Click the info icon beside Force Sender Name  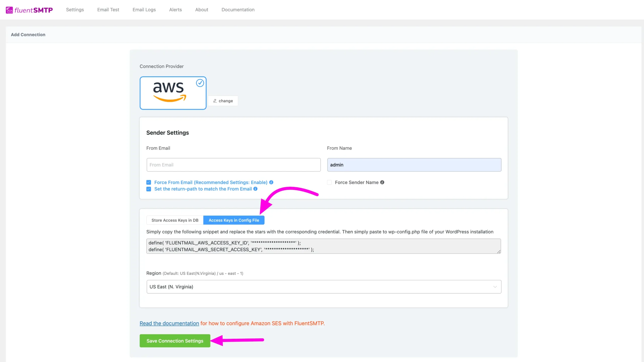382,182
